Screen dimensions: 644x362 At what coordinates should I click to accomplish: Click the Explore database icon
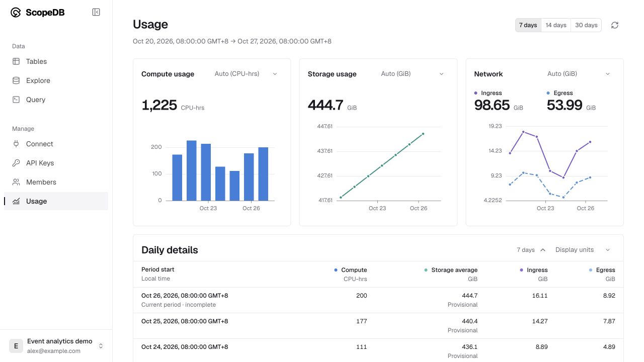click(x=16, y=80)
